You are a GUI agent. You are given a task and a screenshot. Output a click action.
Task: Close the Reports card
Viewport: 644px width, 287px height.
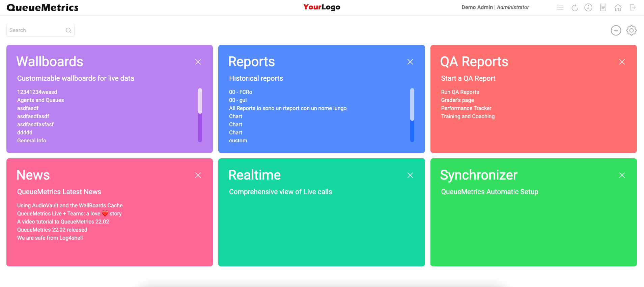(410, 62)
